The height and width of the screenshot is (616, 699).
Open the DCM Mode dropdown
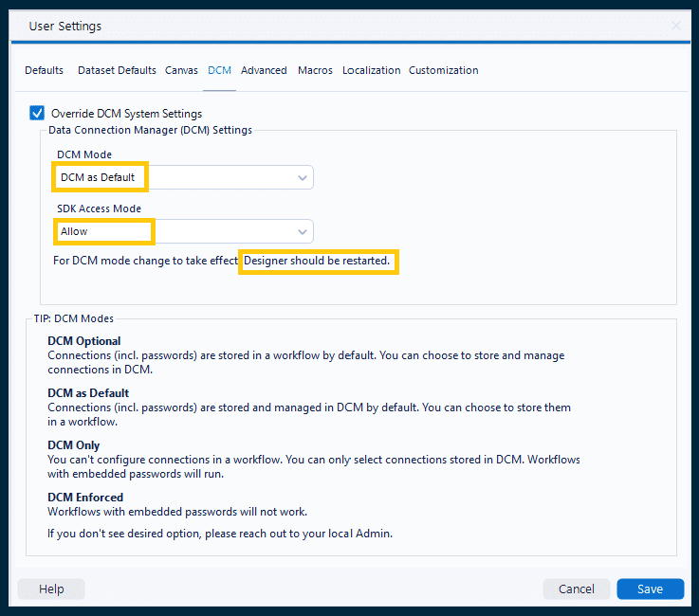(183, 177)
